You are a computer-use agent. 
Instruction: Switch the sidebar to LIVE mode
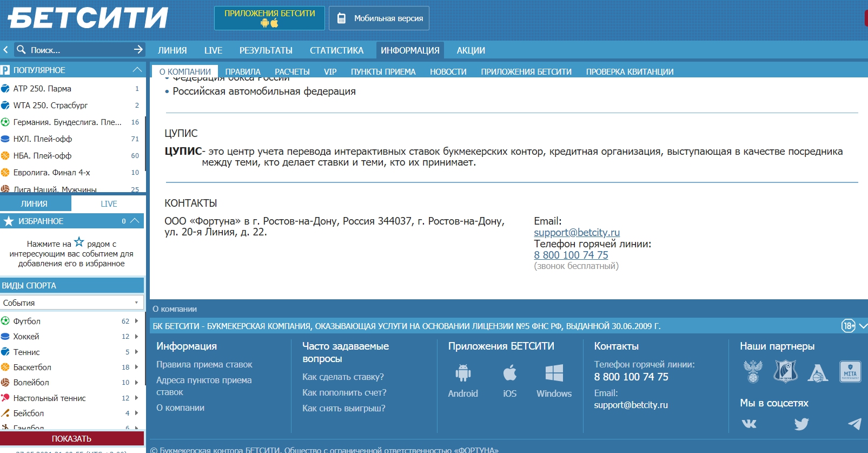109,204
